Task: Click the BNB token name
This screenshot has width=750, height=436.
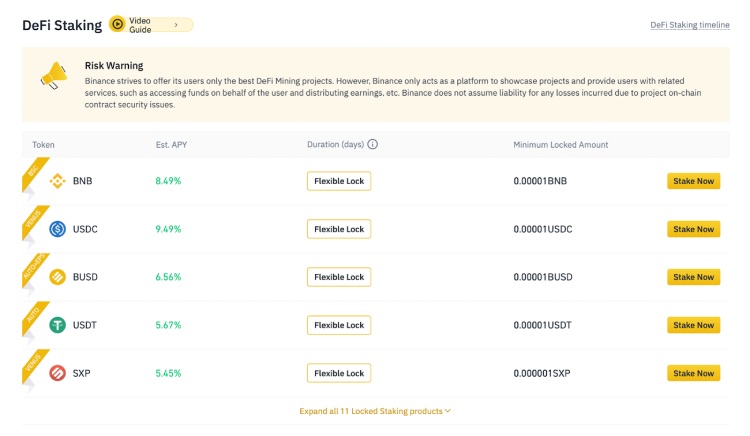Action: coord(82,181)
